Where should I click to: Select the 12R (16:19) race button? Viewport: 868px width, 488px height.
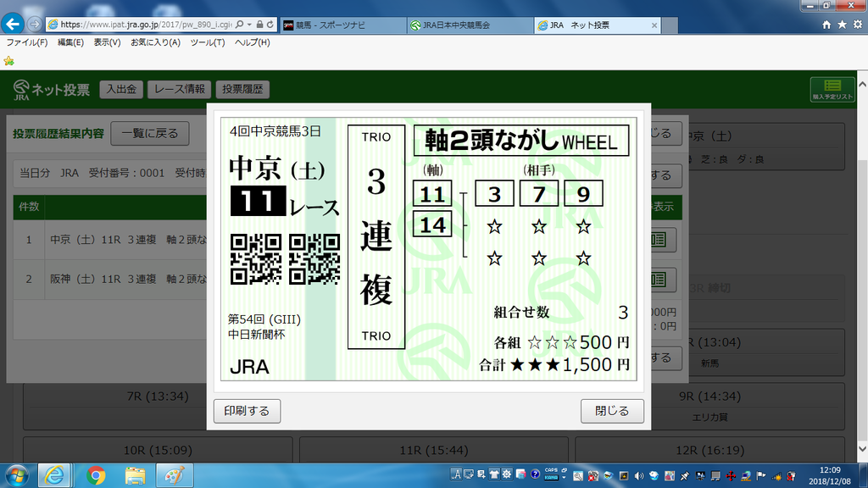pos(709,451)
